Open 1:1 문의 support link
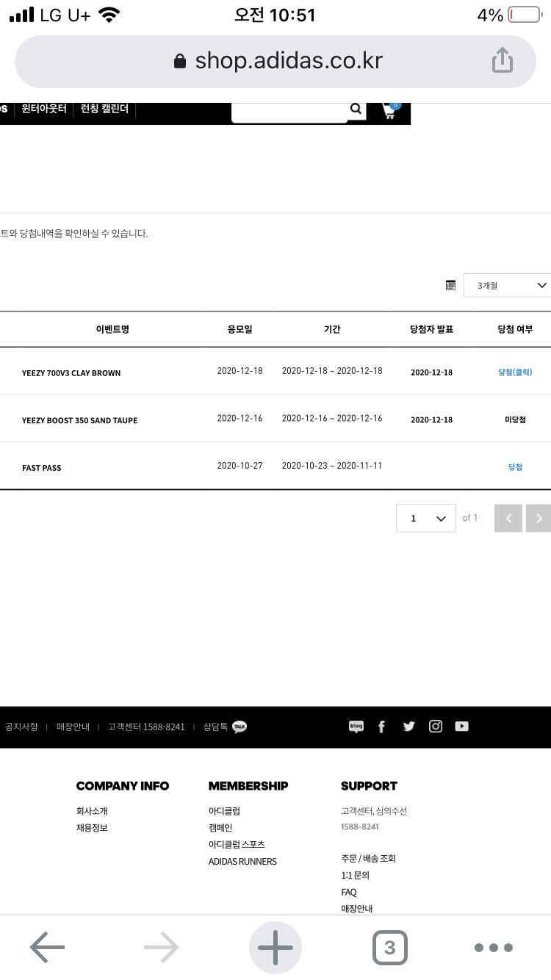The image size is (551, 980). pos(355,875)
